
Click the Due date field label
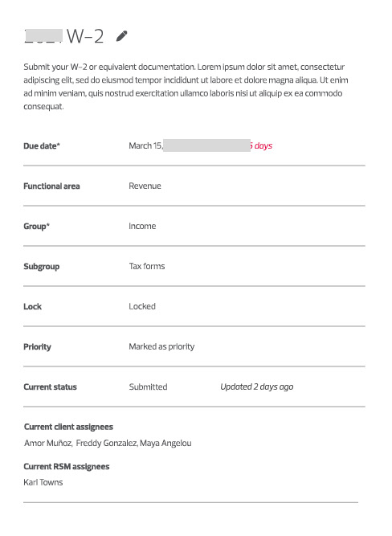tap(42, 146)
